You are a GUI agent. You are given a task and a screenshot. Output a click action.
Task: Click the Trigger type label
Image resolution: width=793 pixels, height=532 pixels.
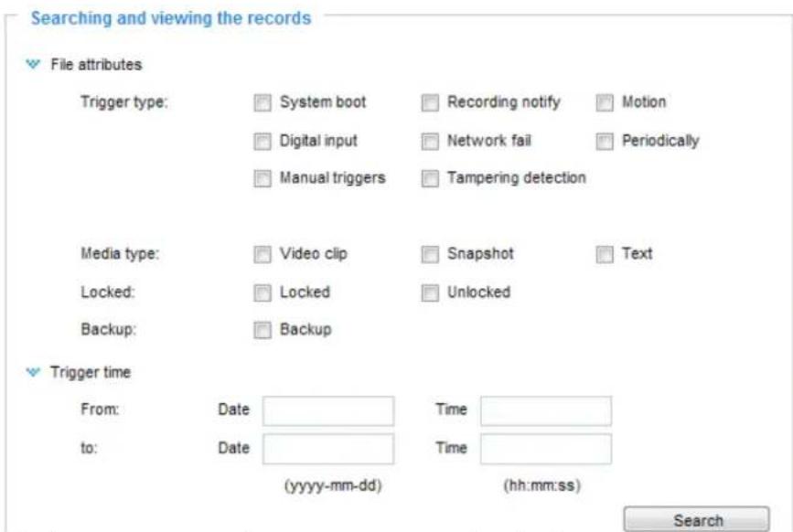point(123,102)
